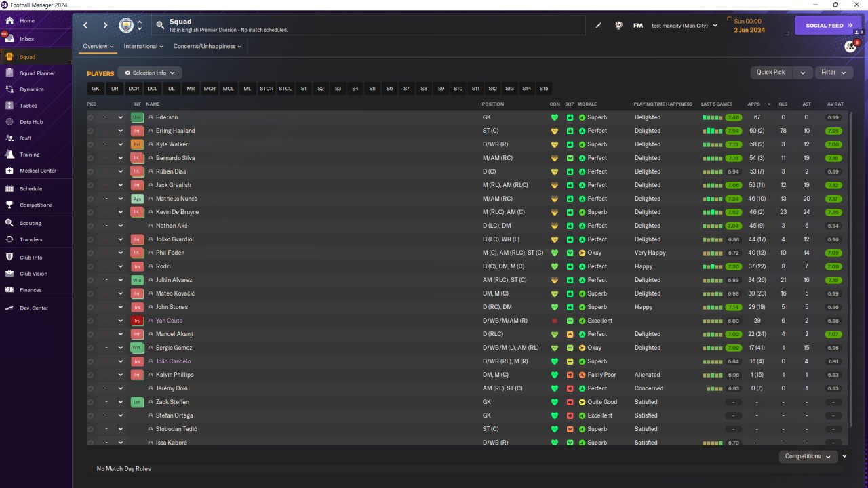Select the S1 substitute slot tab
The width and height of the screenshot is (868, 488).
303,89
